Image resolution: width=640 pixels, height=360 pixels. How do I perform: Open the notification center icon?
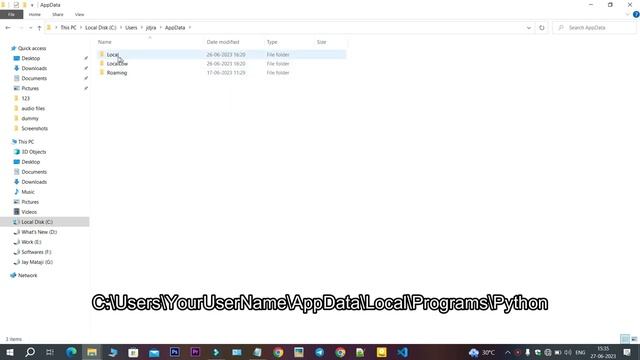click(627, 352)
